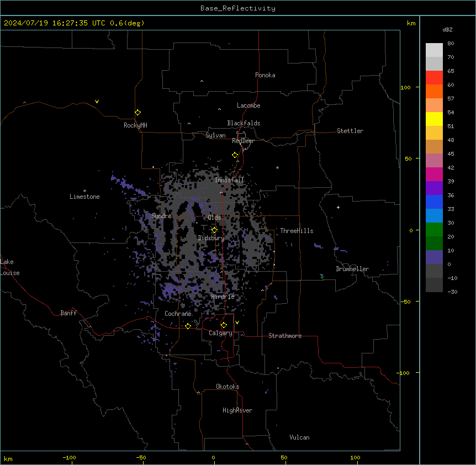Click the Lacombe city label
The width and height of the screenshot is (476, 465).
tap(248, 105)
